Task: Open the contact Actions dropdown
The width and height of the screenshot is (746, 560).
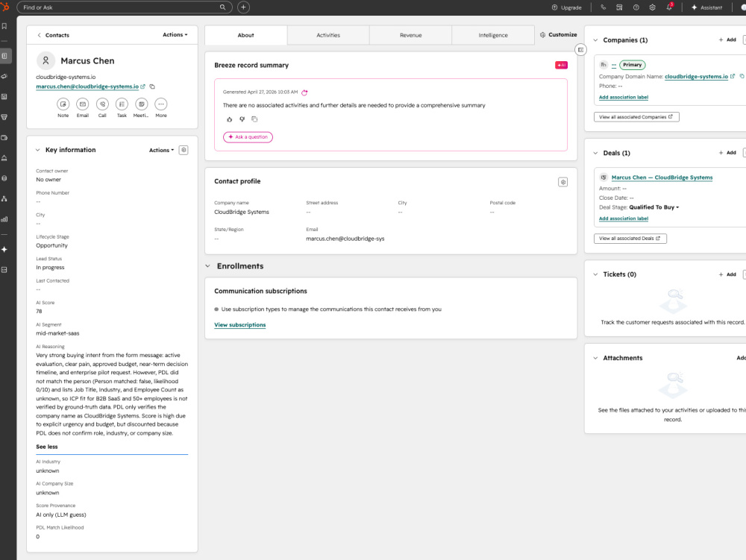Action: [x=175, y=35]
